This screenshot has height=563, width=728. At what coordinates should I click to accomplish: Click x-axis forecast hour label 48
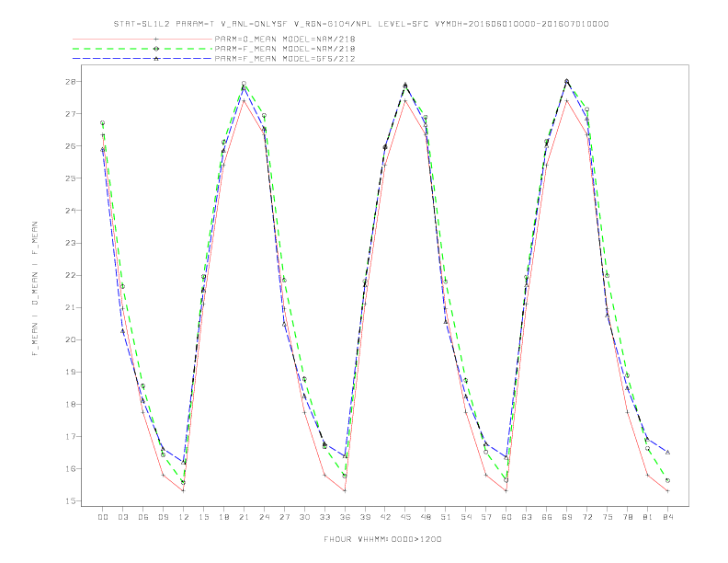(426, 517)
